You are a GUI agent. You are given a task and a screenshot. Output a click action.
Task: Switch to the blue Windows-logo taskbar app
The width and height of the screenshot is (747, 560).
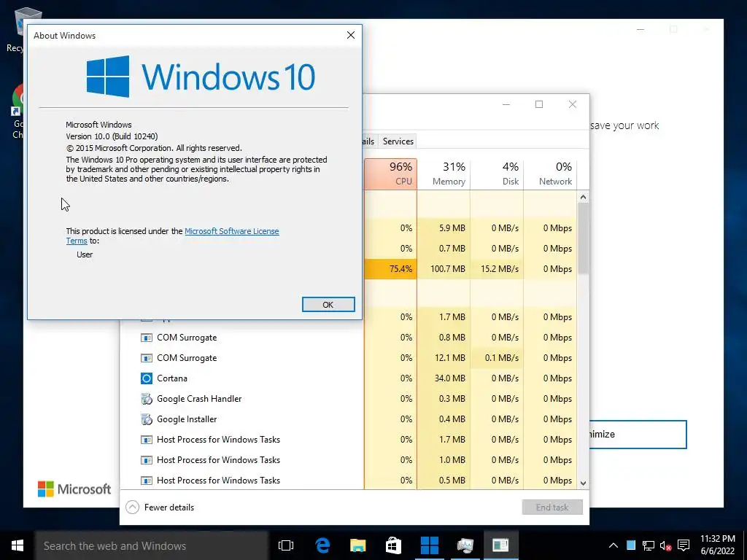tap(429, 545)
